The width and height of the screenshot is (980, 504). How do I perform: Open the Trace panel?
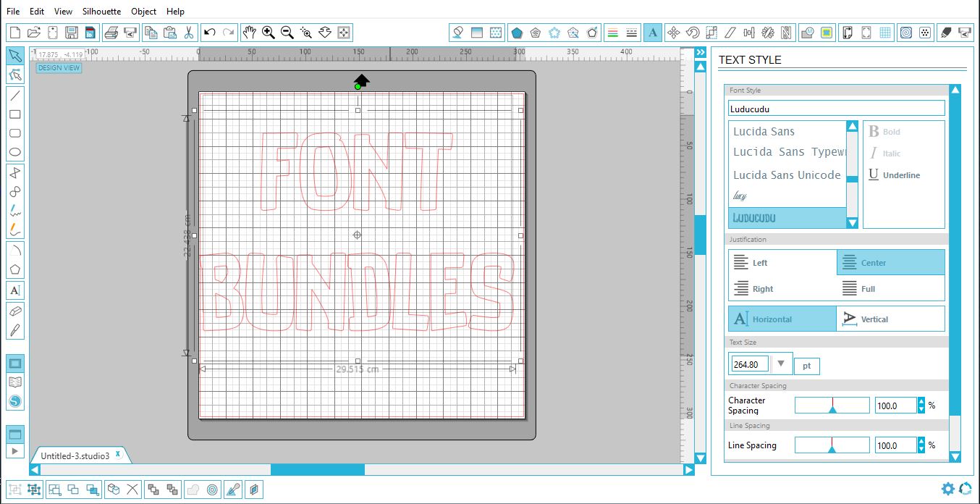[x=828, y=32]
